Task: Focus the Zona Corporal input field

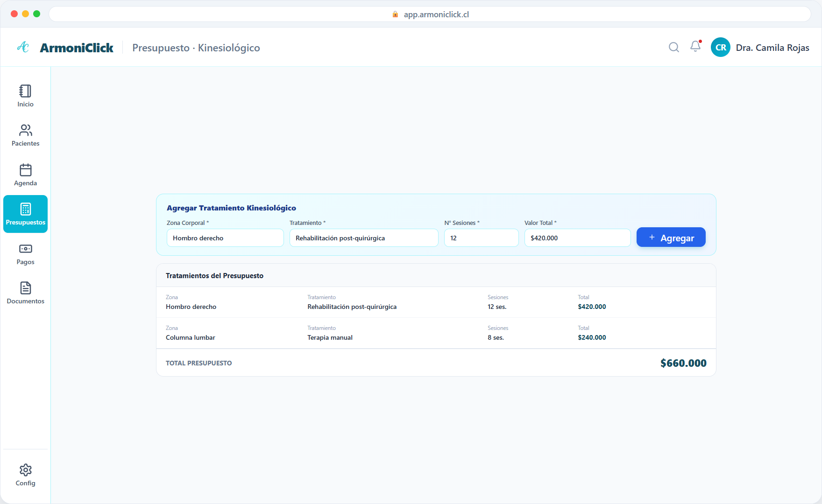Action: tap(225, 238)
